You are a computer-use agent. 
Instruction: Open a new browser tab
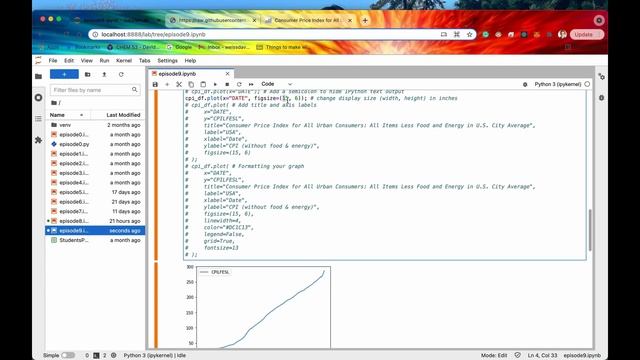[x=365, y=20]
